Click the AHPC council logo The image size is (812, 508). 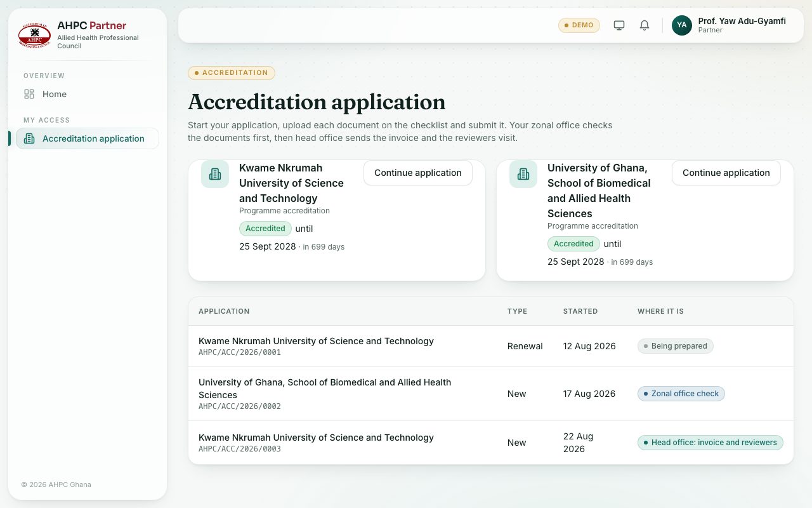click(34, 36)
